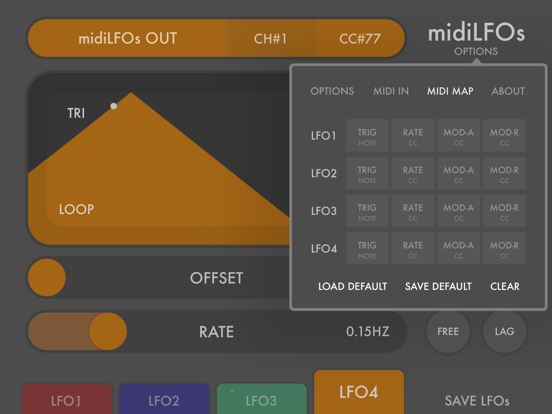Select the blue LFO2 tab
This screenshot has height=414, width=552.
[x=164, y=399]
